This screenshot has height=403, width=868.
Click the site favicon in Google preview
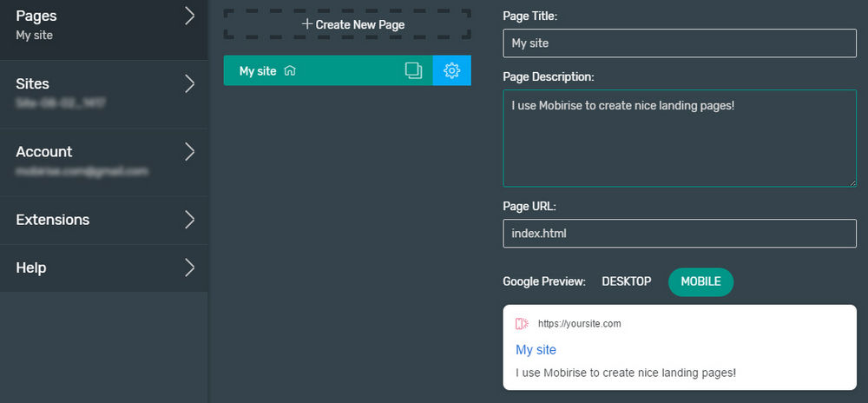pyautogui.click(x=521, y=324)
